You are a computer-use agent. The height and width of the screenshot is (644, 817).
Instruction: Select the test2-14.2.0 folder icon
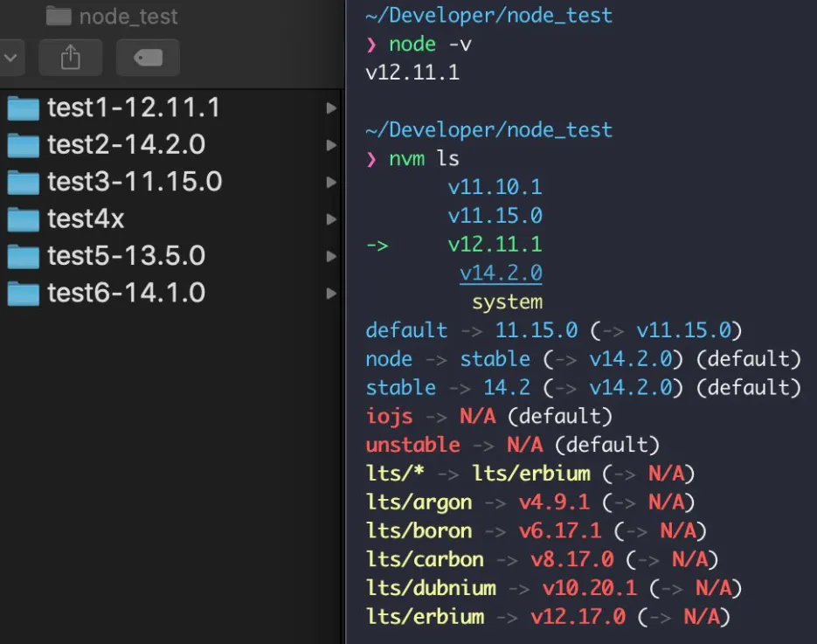point(24,145)
